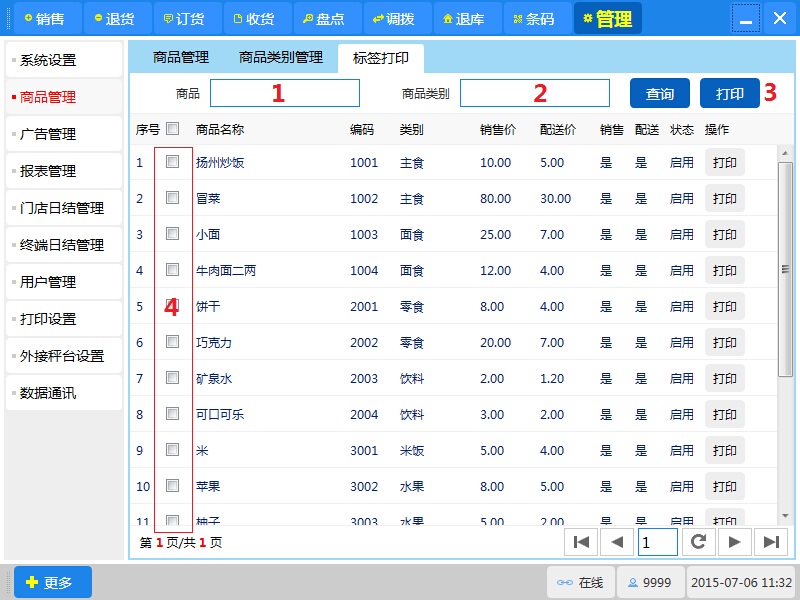
Task: Check the box for 苹果
Action: [172, 485]
